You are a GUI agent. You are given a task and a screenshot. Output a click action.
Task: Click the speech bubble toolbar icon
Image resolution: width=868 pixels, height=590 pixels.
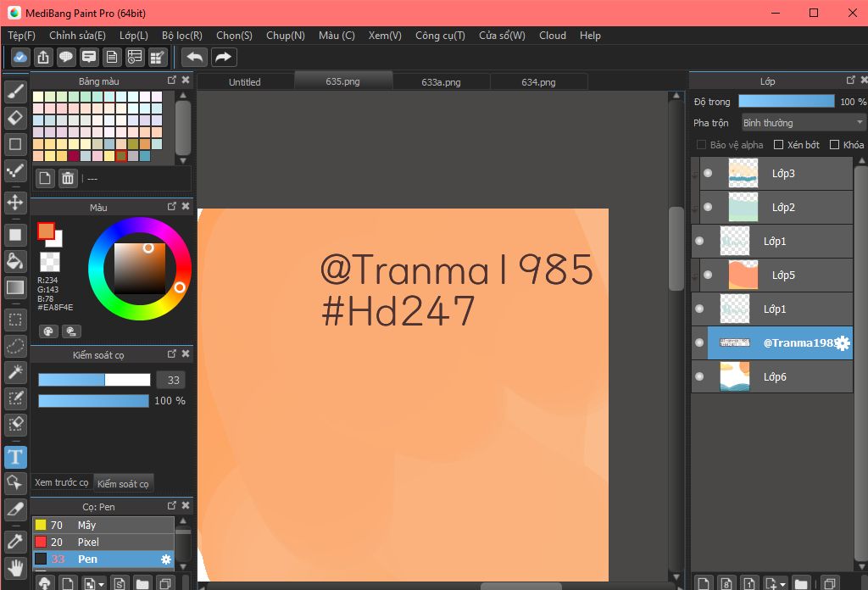(x=66, y=57)
